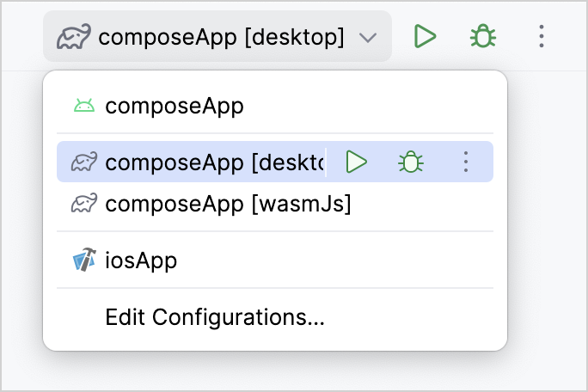Click empty toolbar space beside More Actions button
This screenshot has width=588, height=392.
(569, 36)
